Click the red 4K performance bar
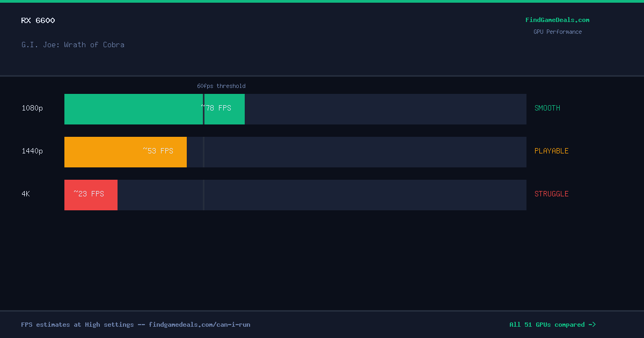The width and height of the screenshot is (644, 338). 91,195
